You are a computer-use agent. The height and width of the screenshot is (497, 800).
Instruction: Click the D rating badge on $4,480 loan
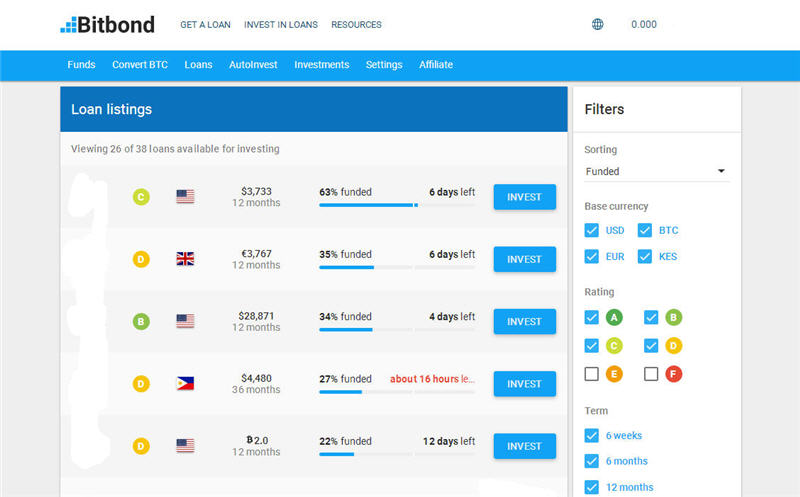pos(141,384)
